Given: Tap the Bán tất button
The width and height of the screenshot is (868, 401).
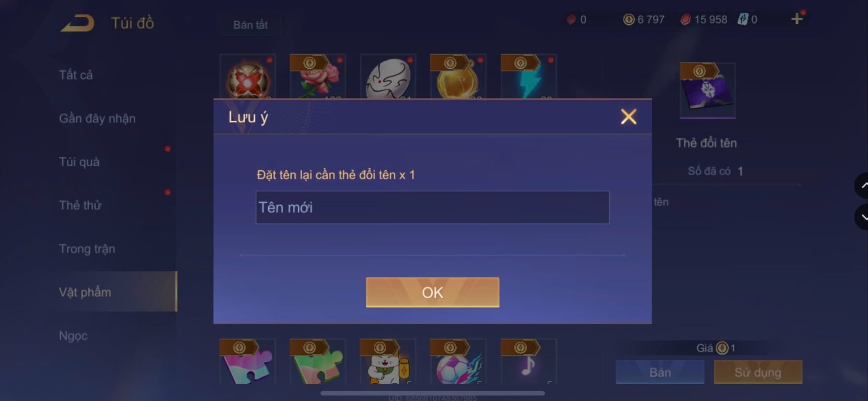Looking at the screenshot, I should pos(250,25).
